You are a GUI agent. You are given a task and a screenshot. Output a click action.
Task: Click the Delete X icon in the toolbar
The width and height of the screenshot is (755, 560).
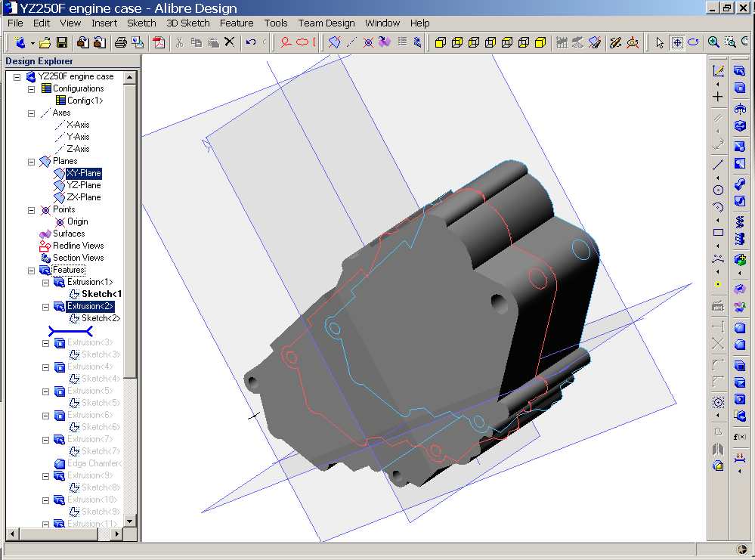[x=230, y=42]
